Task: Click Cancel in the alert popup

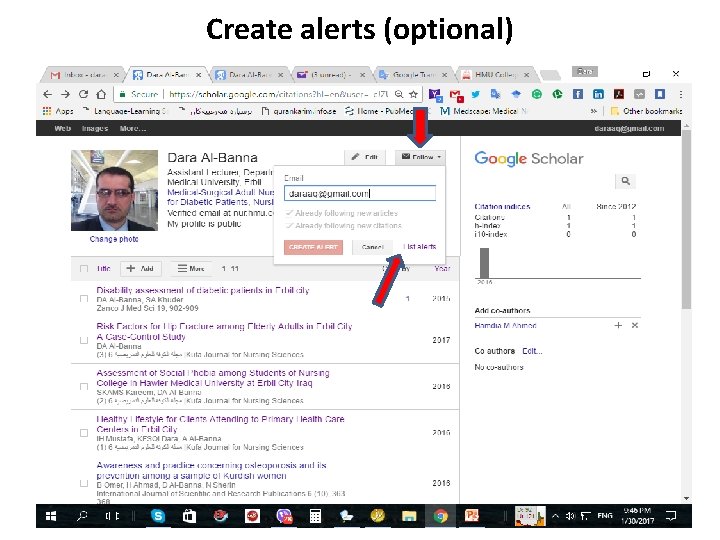Action: tap(372, 247)
